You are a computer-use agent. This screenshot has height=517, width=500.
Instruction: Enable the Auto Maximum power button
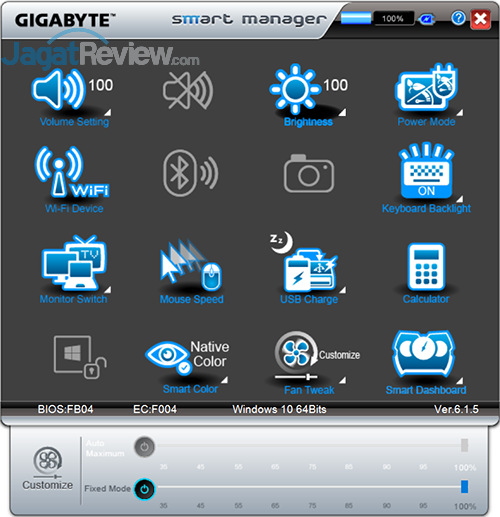pyautogui.click(x=144, y=447)
